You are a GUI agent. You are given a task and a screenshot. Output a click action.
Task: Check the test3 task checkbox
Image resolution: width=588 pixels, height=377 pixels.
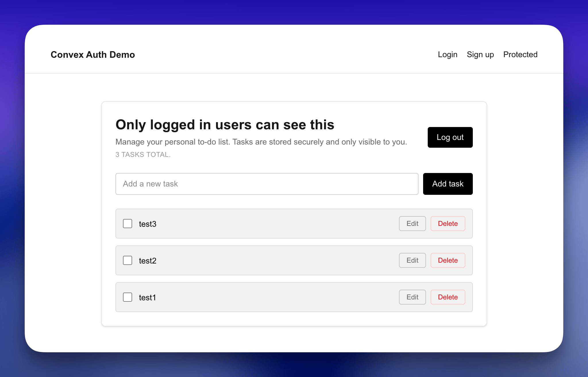click(128, 224)
